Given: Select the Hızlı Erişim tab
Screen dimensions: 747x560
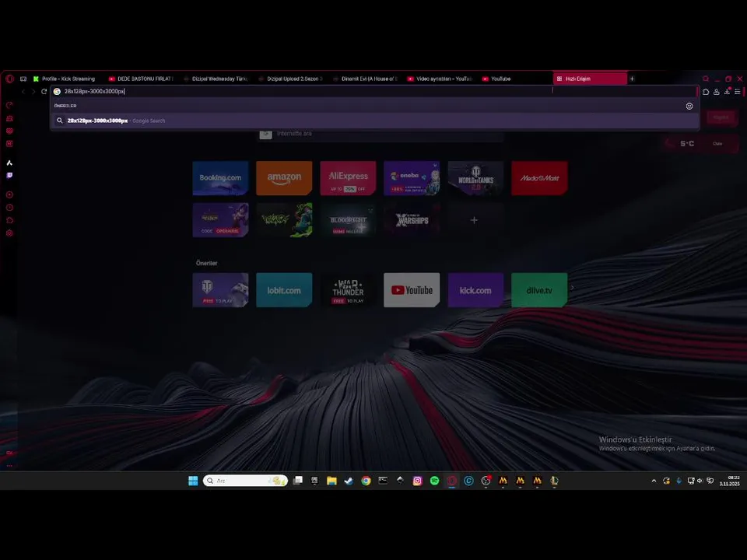Looking at the screenshot, I should point(591,79).
